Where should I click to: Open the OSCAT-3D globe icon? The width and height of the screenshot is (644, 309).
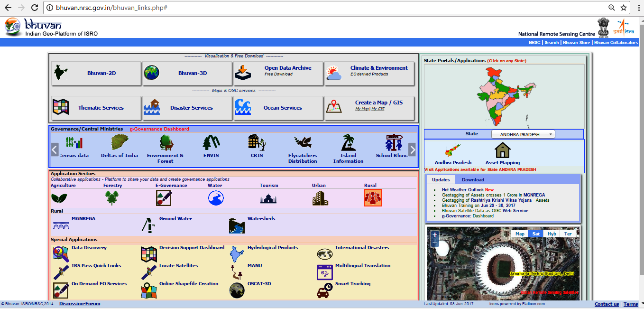(x=237, y=290)
